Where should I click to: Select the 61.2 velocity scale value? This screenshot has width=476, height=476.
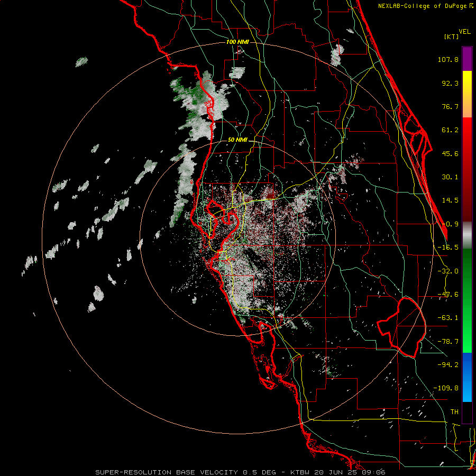(x=450, y=130)
